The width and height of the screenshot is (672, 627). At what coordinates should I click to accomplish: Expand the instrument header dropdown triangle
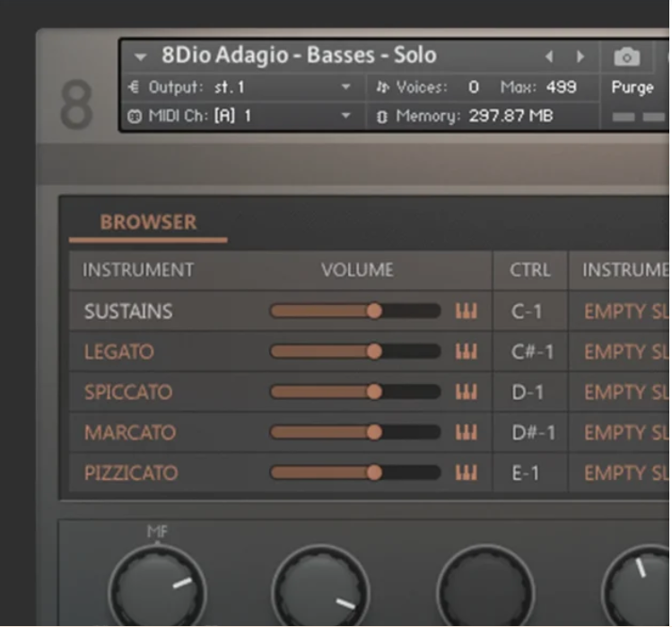click(140, 57)
